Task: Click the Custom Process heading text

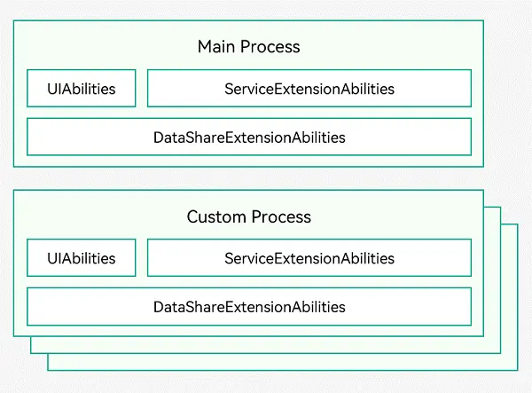Action: point(248,216)
